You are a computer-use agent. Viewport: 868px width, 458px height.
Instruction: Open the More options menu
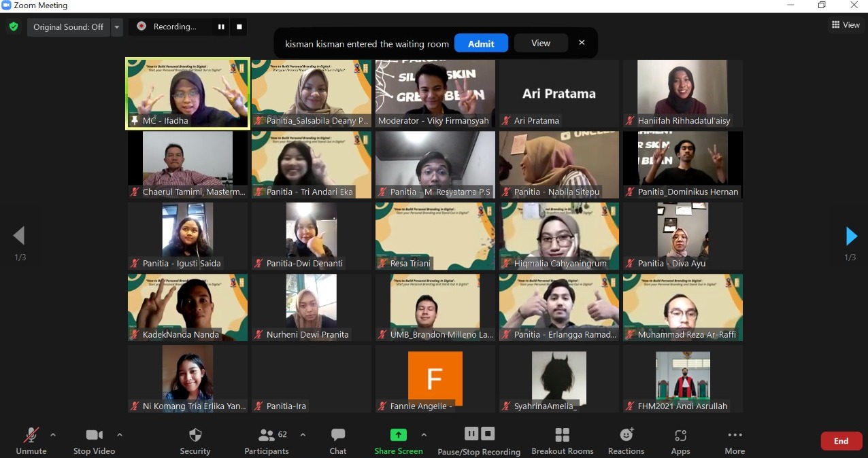click(x=735, y=440)
